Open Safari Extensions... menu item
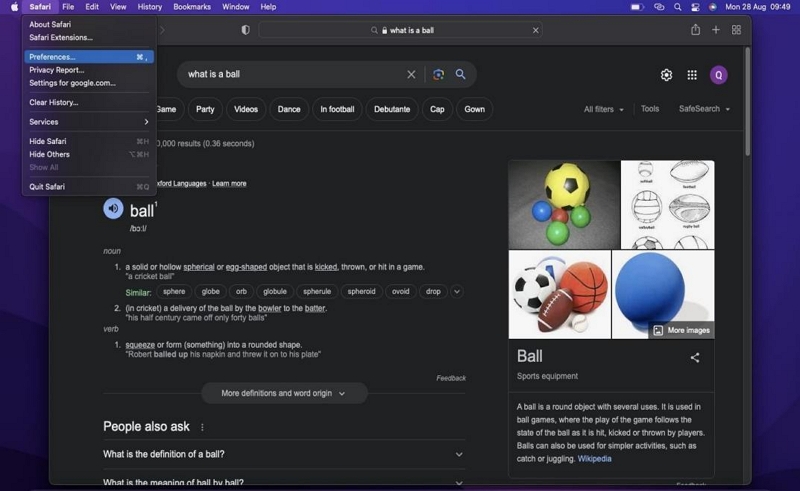Screen dimensions: 800x491 coord(89,37)
